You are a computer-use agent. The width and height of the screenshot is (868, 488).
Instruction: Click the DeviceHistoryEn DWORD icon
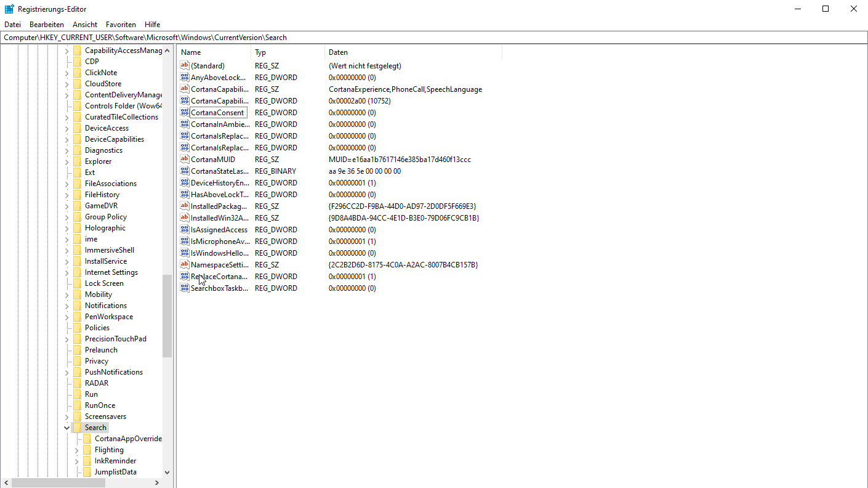(185, 183)
